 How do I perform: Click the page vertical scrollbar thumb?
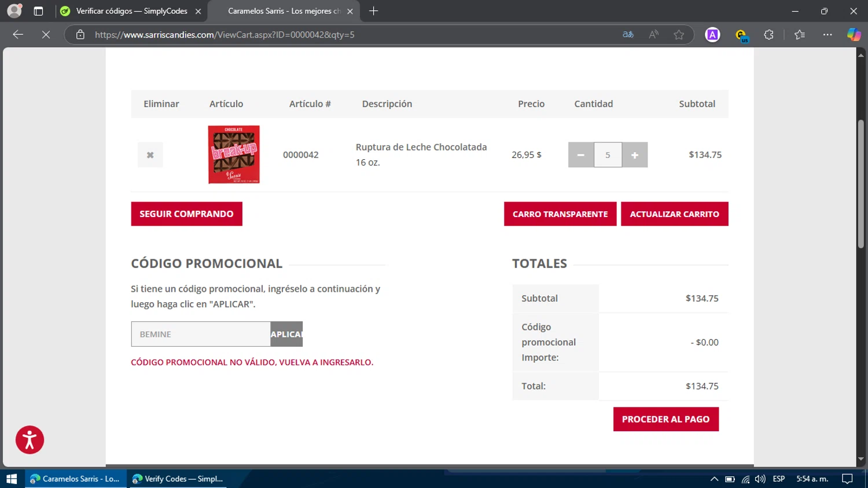point(861,184)
